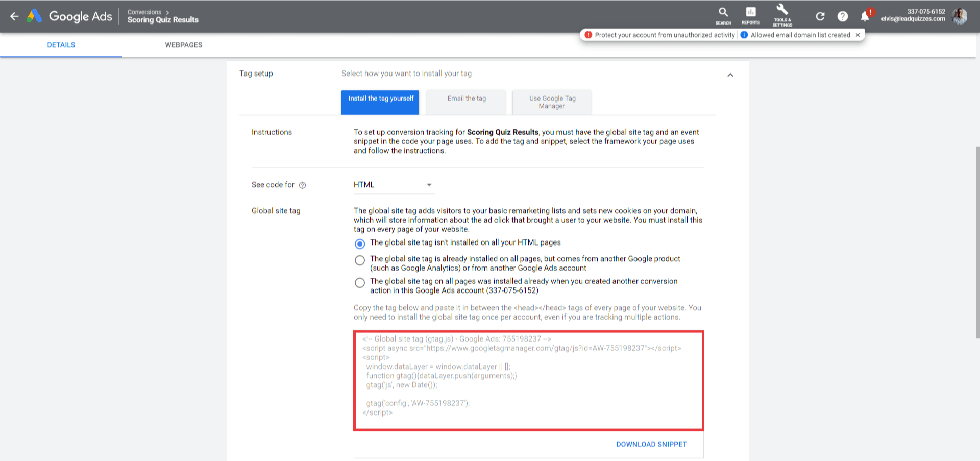Open the HTML code framework dropdown
The image size is (980, 461).
pyautogui.click(x=394, y=185)
